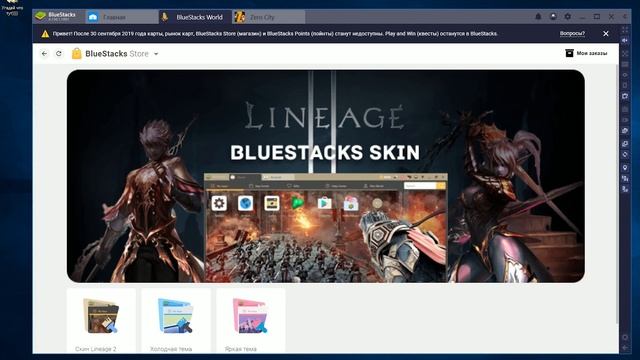Image resolution: width=640 pixels, height=360 pixels.
Task: Click the yellow warning triangle icon
Action: (45, 34)
